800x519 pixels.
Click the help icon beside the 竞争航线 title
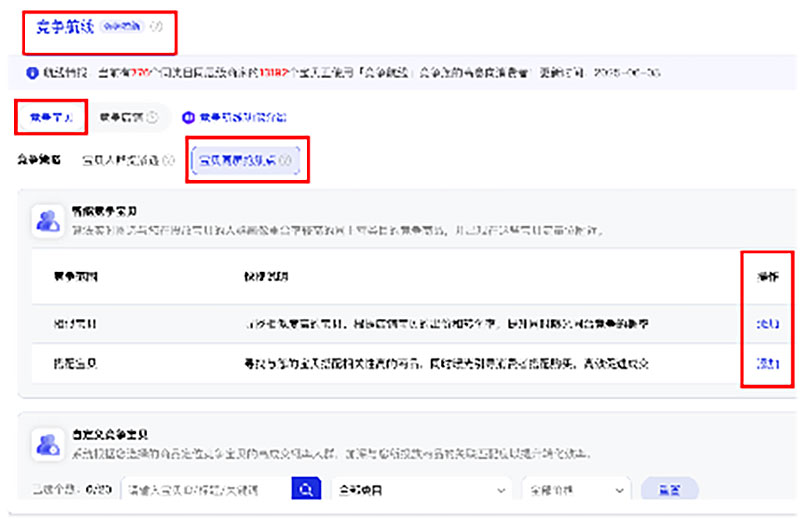(156, 26)
